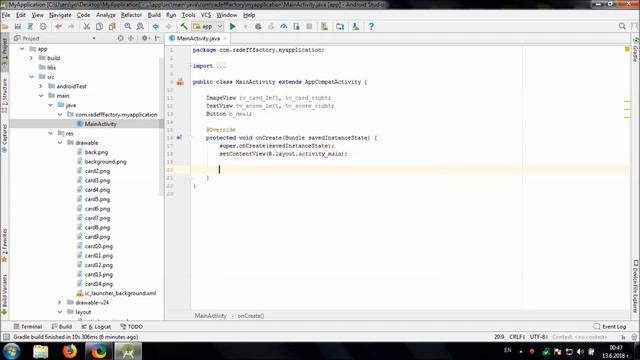Click the Attach debugger to process icon

click(296, 27)
